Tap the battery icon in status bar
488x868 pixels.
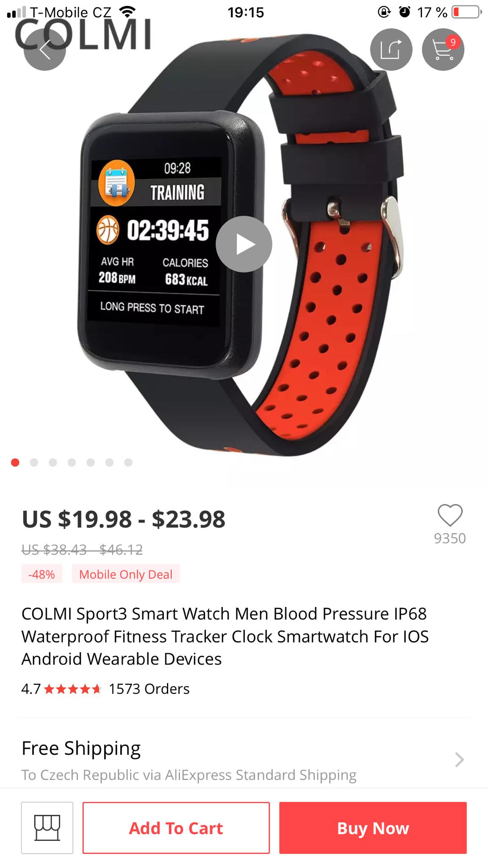(467, 12)
